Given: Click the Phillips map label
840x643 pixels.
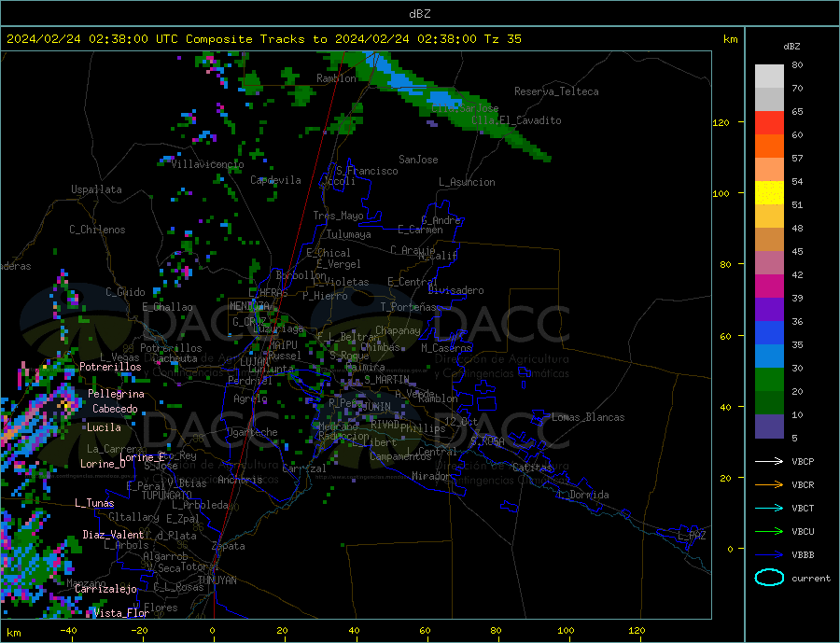Looking at the screenshot, I should click(423, 428).
